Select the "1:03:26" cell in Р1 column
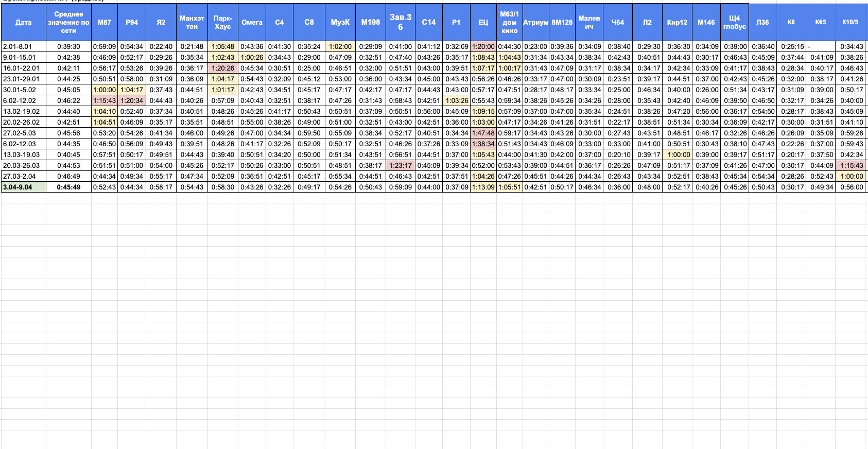This screenshot has height=449, width=868. [x=457, y=100]
